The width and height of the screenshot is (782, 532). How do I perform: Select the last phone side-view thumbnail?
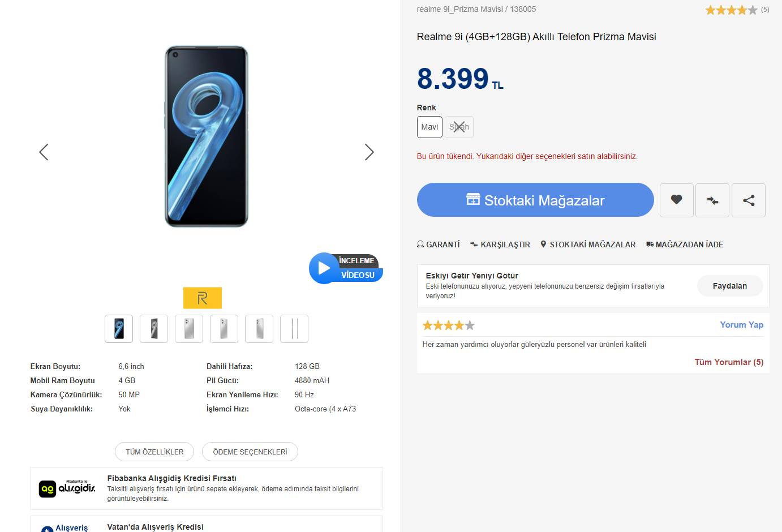pyautogui.click(x=294, y=329)
